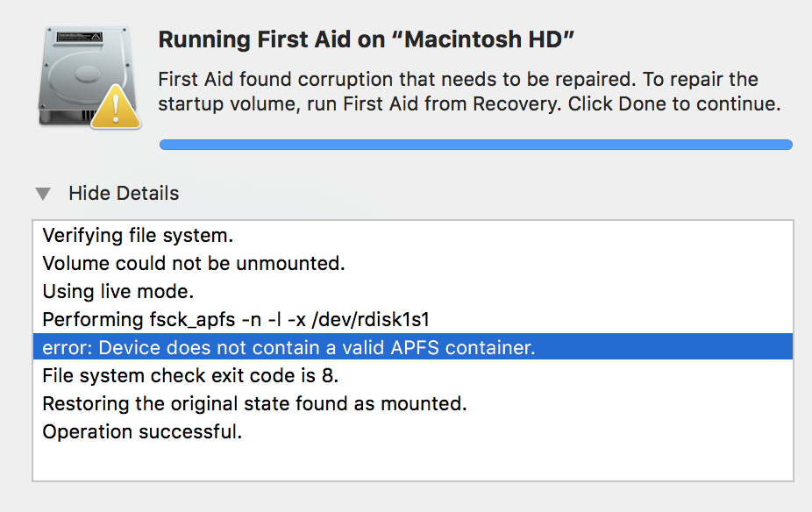Collapse details using the disclosure triangle
The image size is (812, 512).
[x=43, y=194]
